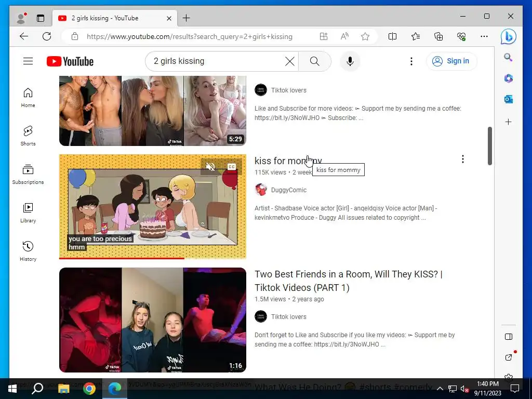The width and height of the screenshot is (532, 399).
Task: Seek along the preview red progress bar
Action: click(x=153, y=258)
